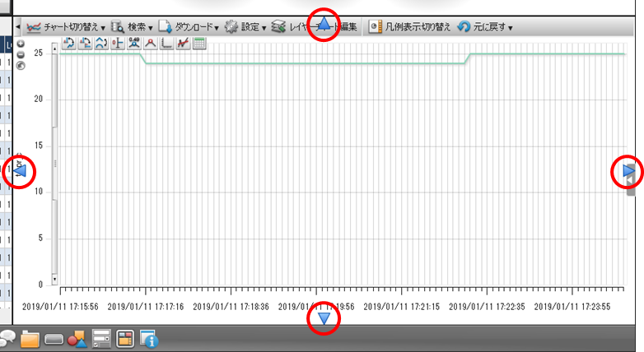Click timestamp label 2019/01/11 17:22:35
The image size is (644, 352).
(487, 307)
